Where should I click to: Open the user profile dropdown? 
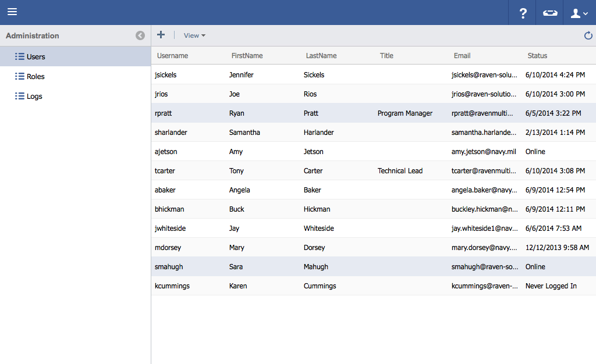[x=579, y=13]
